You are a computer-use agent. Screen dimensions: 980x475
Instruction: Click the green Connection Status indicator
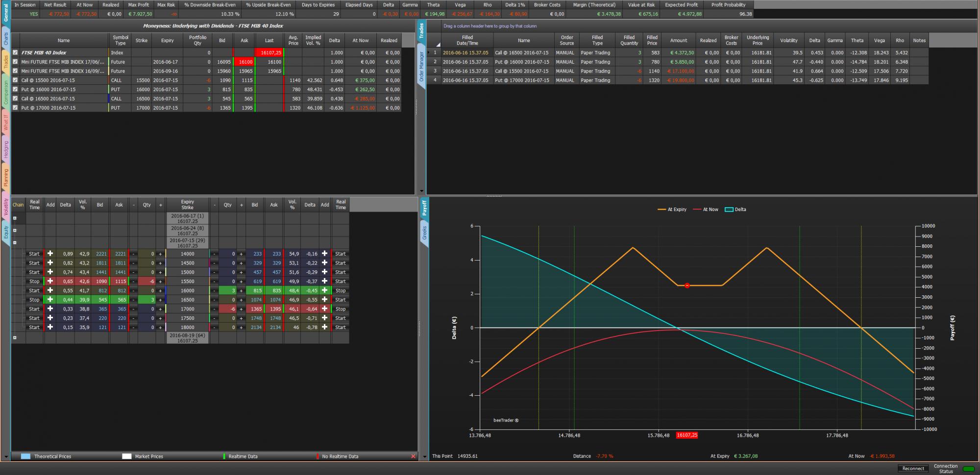[968, 469]
